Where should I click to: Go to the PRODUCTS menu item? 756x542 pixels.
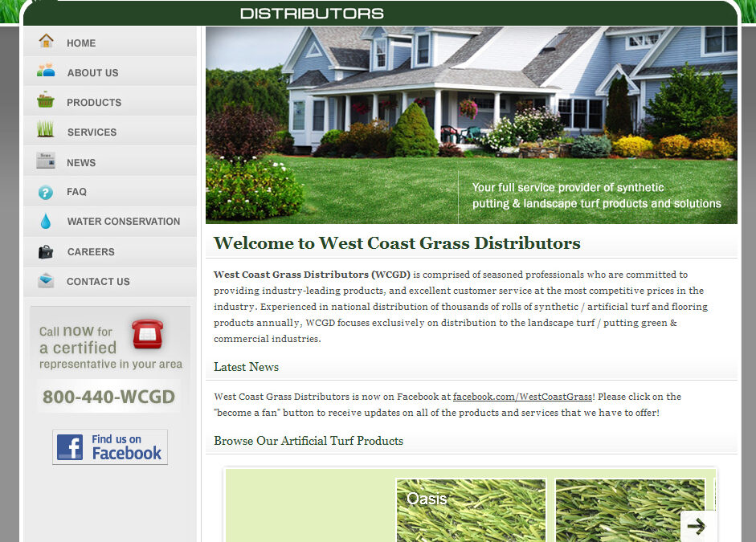pyautogui.click(x=110, y=101)
